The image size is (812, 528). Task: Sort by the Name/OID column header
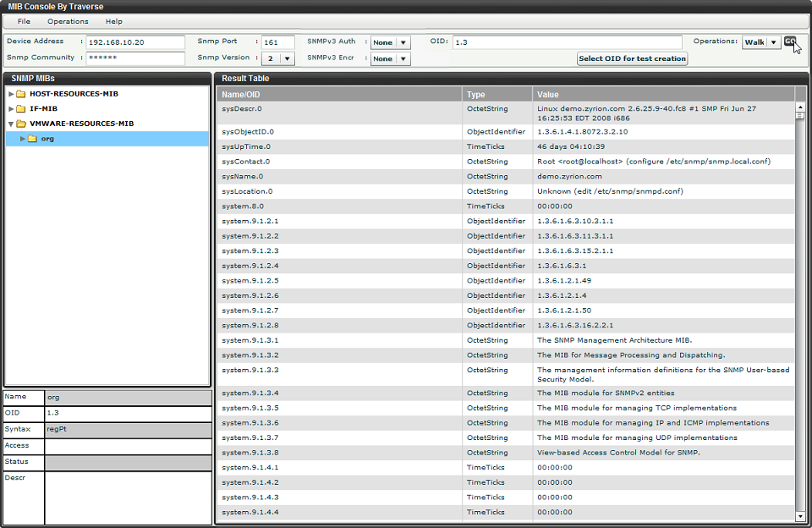pos(338,95)
